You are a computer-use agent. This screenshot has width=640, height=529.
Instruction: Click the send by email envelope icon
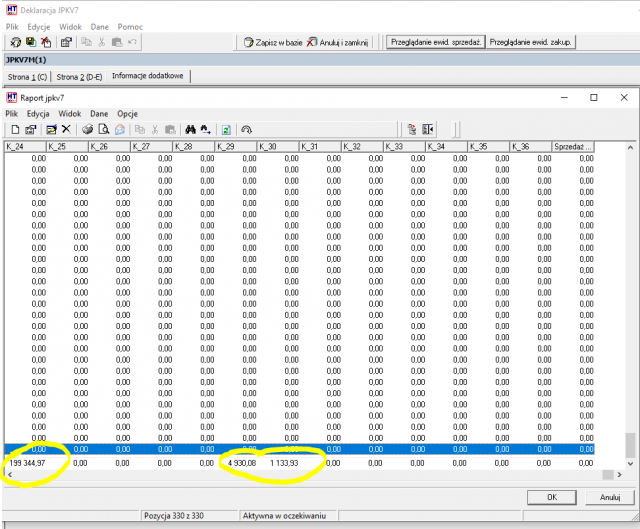120,130
